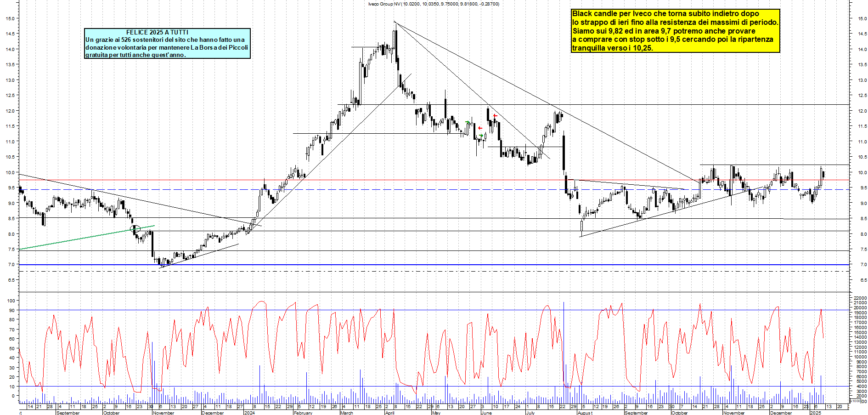
Task: Click the heading "FELICE 2025 A TUTTI"
Action: coord(157,32)
